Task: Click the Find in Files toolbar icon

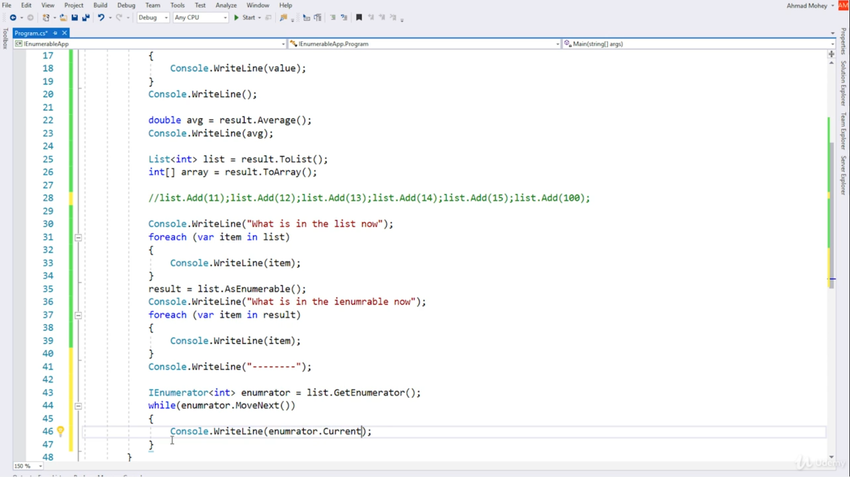Action: [x=284, y=17]
